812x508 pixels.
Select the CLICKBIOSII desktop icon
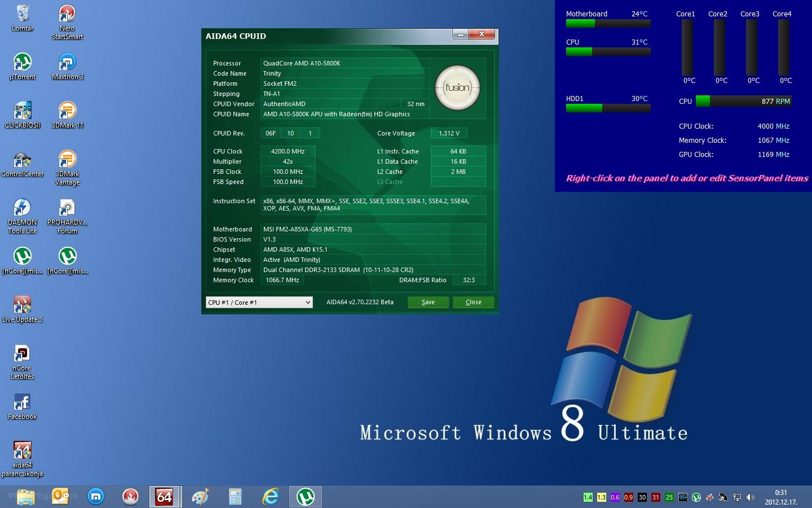click(x=23, y=115)
